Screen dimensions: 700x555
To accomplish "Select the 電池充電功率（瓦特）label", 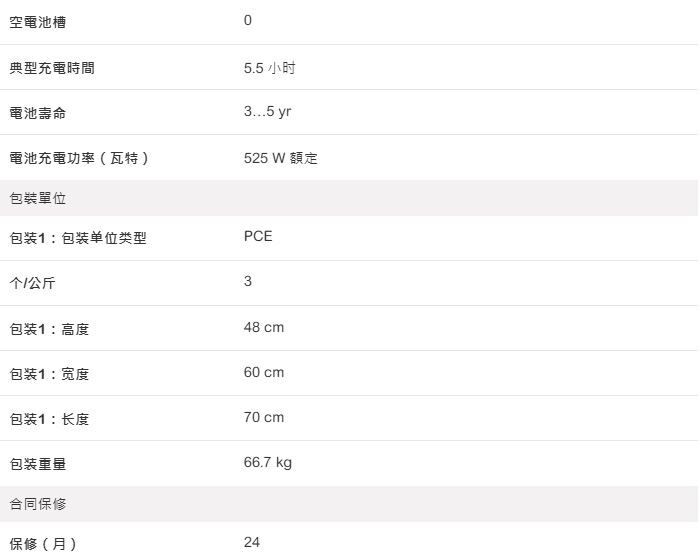I will (x=80, y=158).
